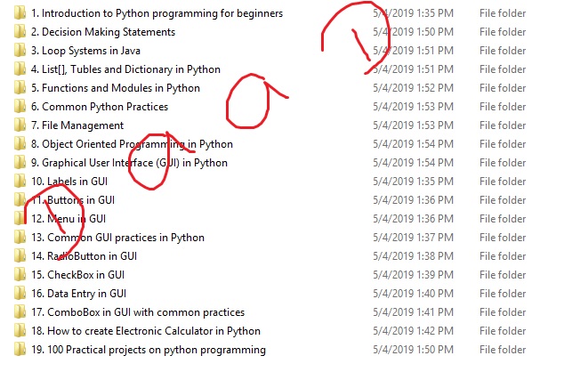This screenshot has height=380, width=588.
Task: Select '1. Introduction to Python programming for beginners'
Action: point(157,13)
